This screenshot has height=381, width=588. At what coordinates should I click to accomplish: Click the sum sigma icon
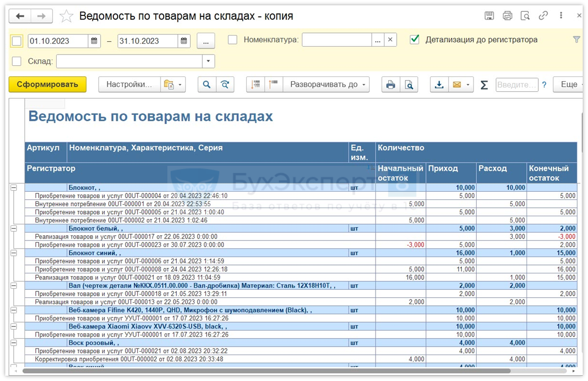click(484, 85)
